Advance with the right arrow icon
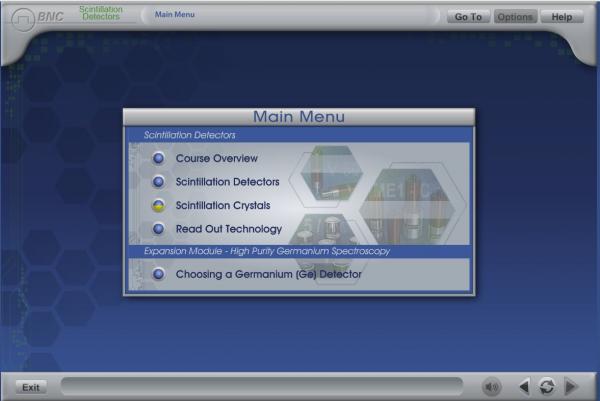Screen dimensions: 600x401 pyautogui.click(x=571, y=386)
